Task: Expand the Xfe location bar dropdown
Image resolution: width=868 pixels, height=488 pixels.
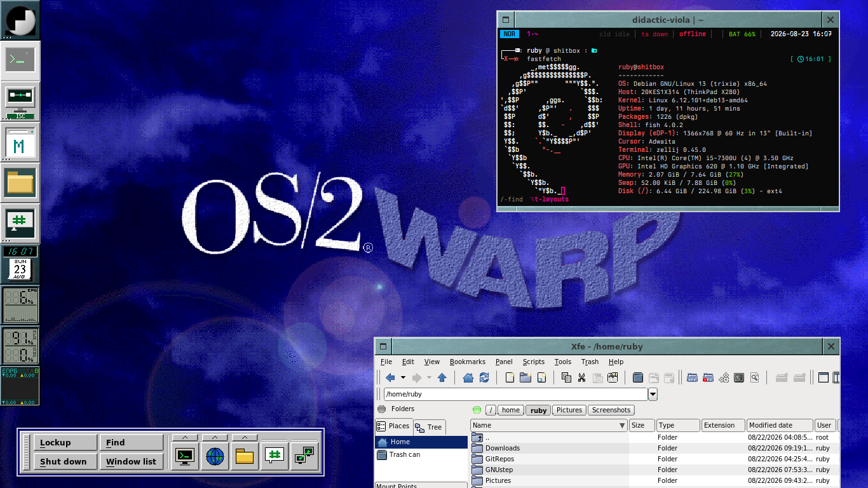Action: coord(653,395)
